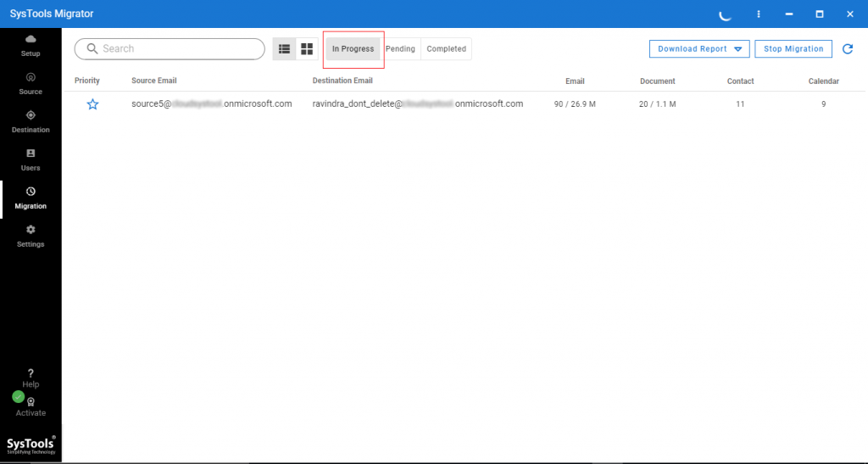The height and width of the screenshot is (464, 868).
Task: Open the three-dot more options menu
Action: click(759, 14)
